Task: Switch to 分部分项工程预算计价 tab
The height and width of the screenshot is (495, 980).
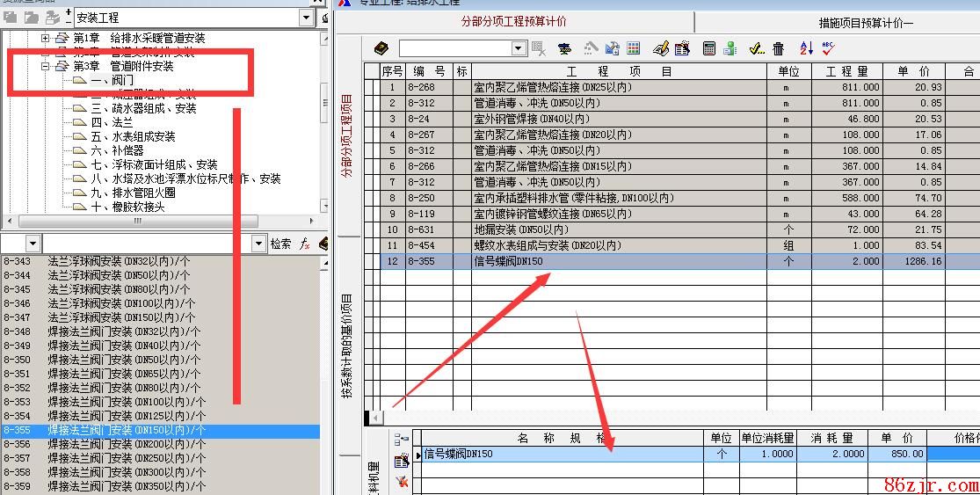Action: (513, 22)
